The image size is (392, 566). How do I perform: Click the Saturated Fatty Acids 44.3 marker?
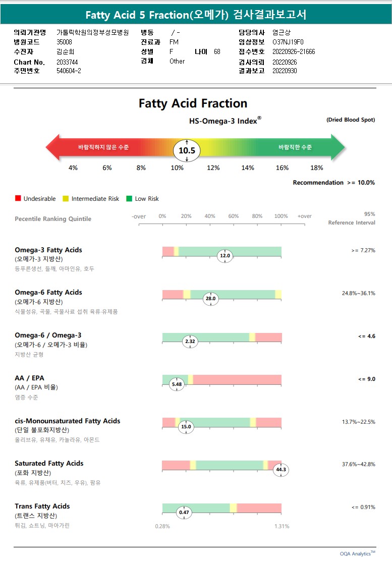(281, 470)
